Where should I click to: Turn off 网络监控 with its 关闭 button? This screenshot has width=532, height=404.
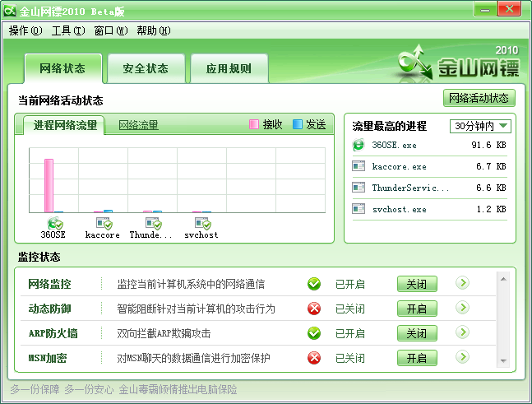point(417,284)
